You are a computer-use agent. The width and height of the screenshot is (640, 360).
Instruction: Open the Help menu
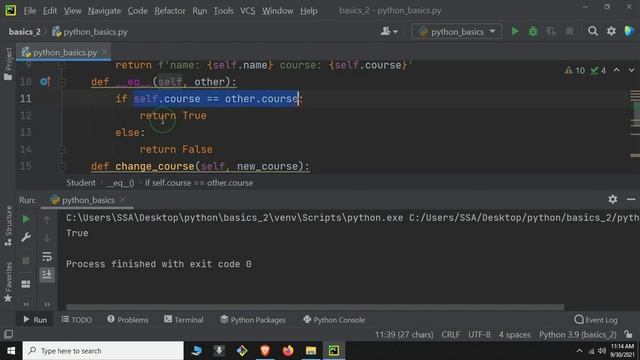pos(309,11)
